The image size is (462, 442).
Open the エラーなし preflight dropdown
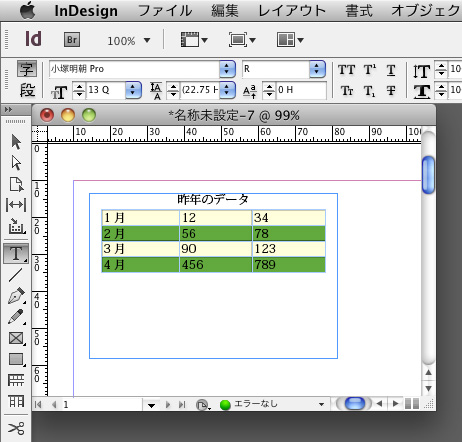pyautogui.click(x=321, y=404)
